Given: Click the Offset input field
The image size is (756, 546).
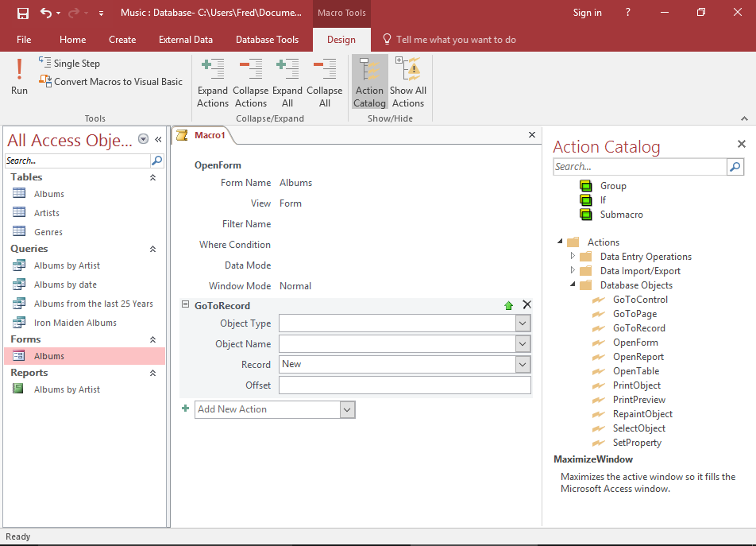Looking at the screenshot, I should [404, 385].
